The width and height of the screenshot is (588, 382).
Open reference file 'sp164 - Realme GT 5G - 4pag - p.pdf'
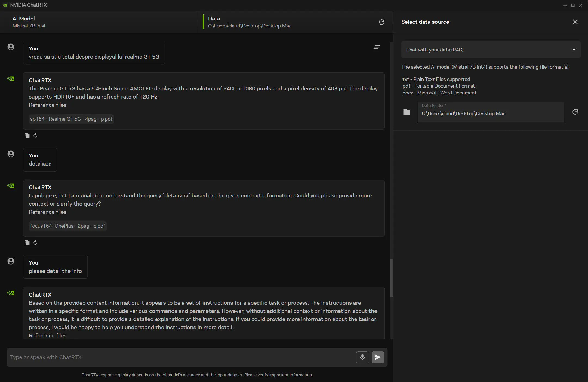pyautogui.click(x=71, y=119)
